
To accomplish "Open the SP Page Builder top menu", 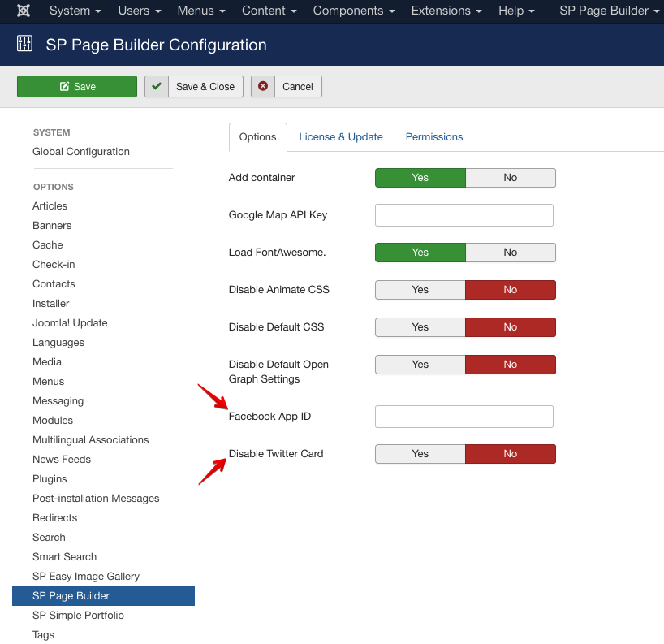I will (610, 11).
